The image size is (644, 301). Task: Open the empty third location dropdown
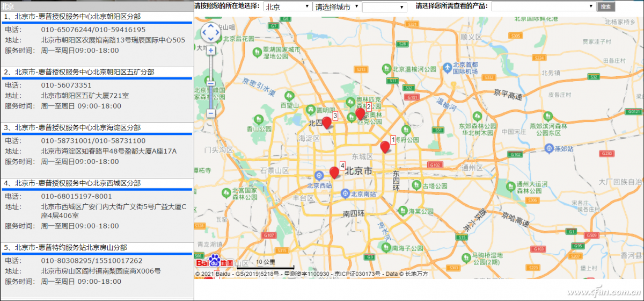click(385, 7)
